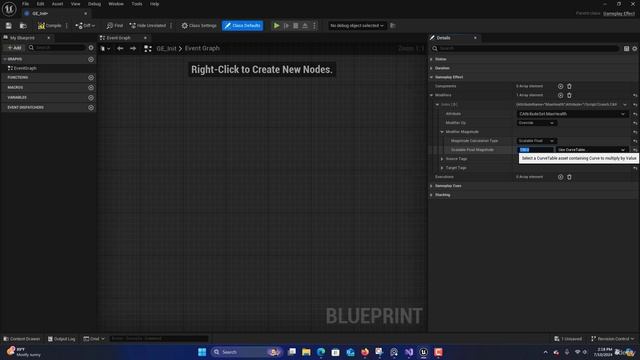This screenshot has width=640, height=360.
Task: Click the frame skip icon in toolbar
Action: coord(287,26)
